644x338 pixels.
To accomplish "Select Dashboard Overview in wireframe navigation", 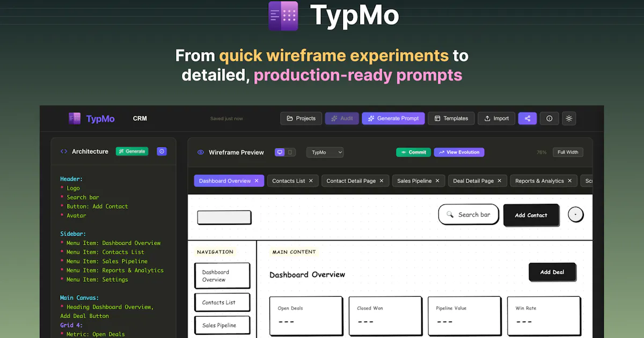I will coord(222,276).
